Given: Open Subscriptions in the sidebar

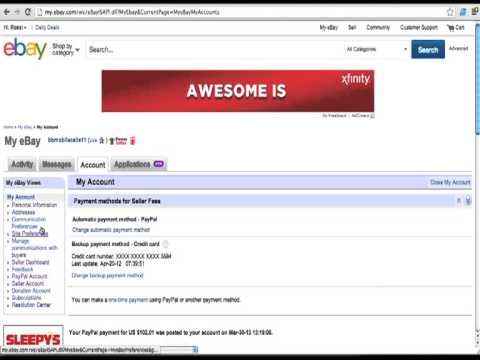Looking at the screenshot, I should tap(26, 298).
